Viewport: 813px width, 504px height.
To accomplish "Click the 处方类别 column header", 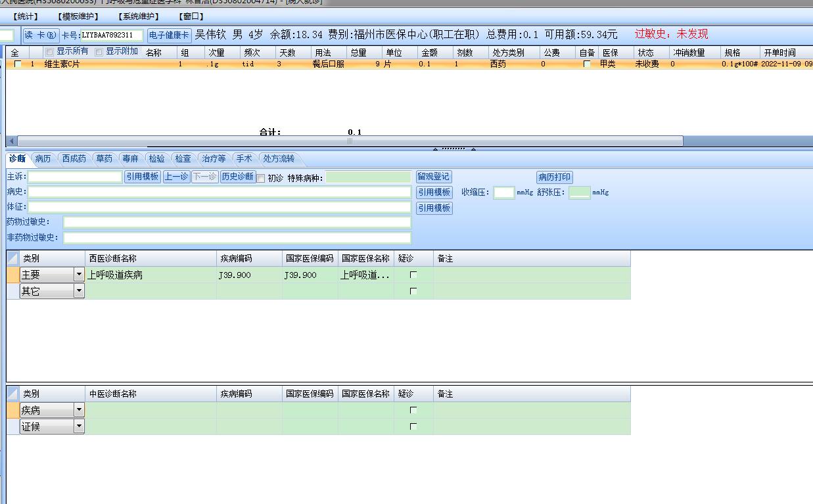I will click(513, 53).
